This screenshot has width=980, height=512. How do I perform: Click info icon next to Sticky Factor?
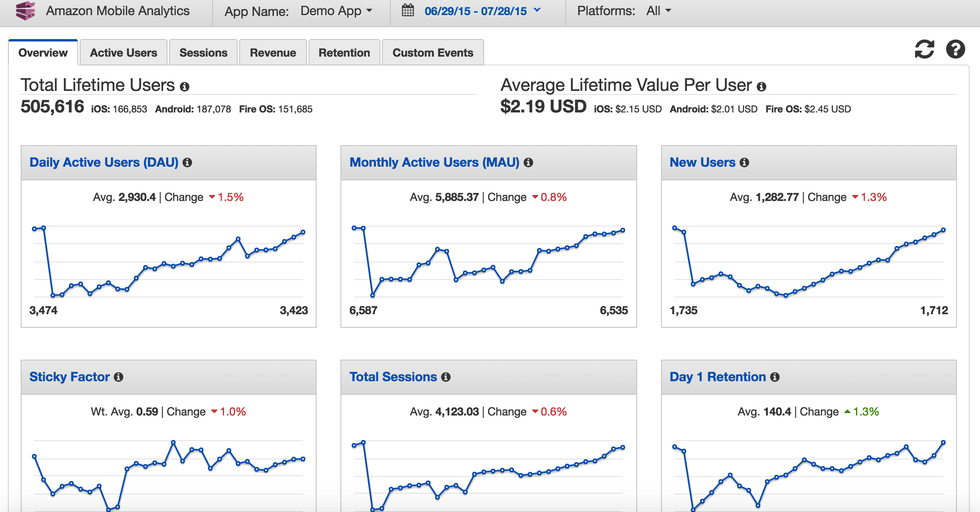[118, 377]
